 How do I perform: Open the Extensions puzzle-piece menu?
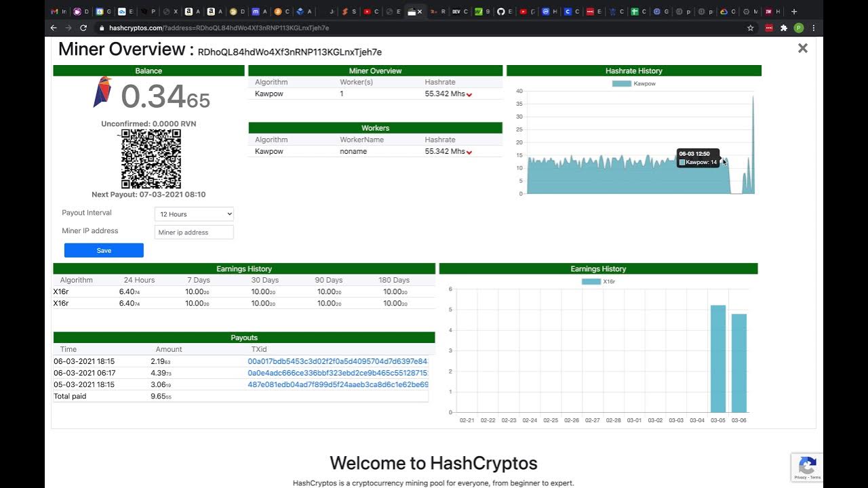click(x=784, y=28)
